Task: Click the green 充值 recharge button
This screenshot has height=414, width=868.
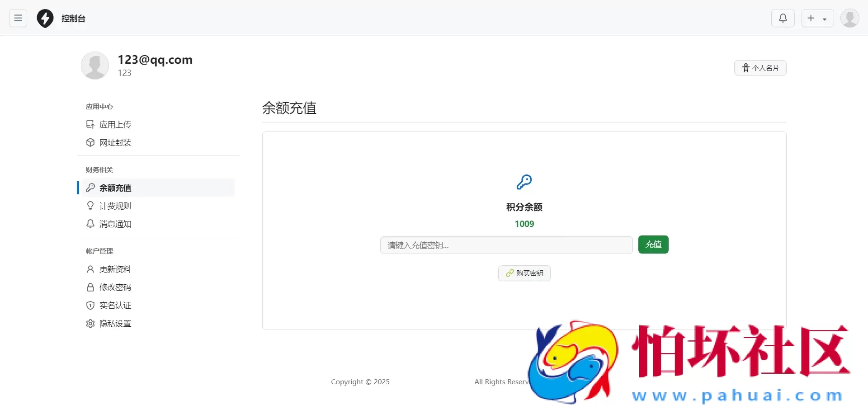Action: click(653, 244)
